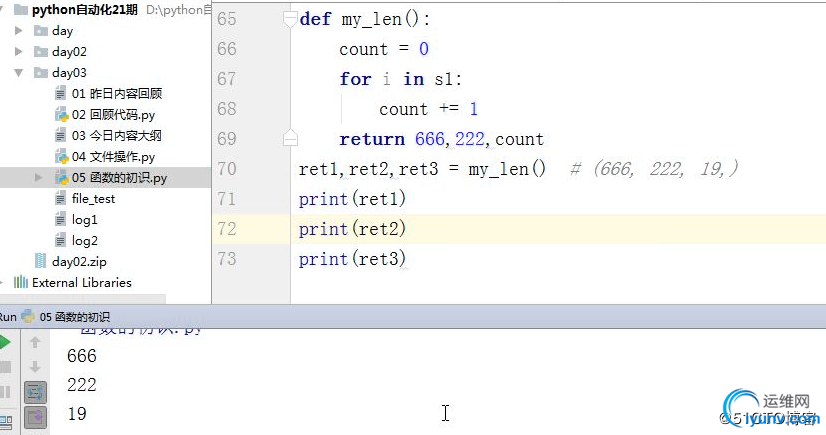Select the day02 folder
826x435 pixels.
(69, 52)
